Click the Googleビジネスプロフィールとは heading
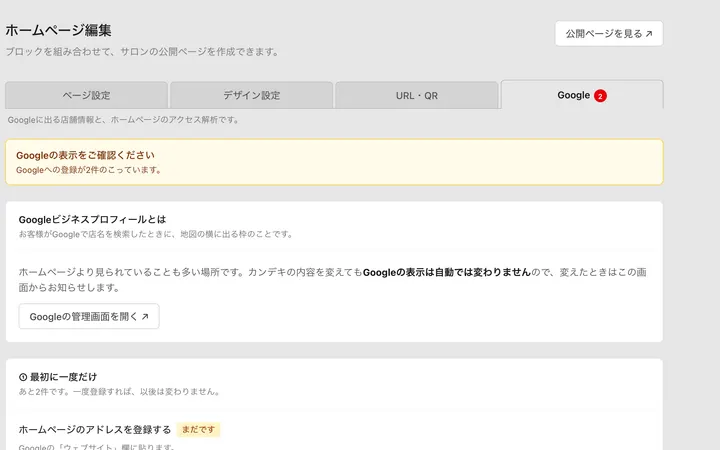The height and width of the screenshot is (450, 720). pos(92,219)
